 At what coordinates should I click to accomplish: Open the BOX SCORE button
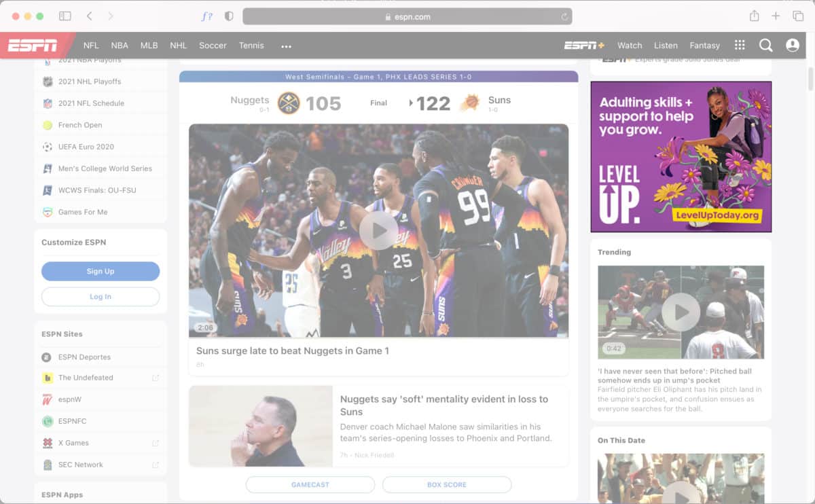(446, 485)
